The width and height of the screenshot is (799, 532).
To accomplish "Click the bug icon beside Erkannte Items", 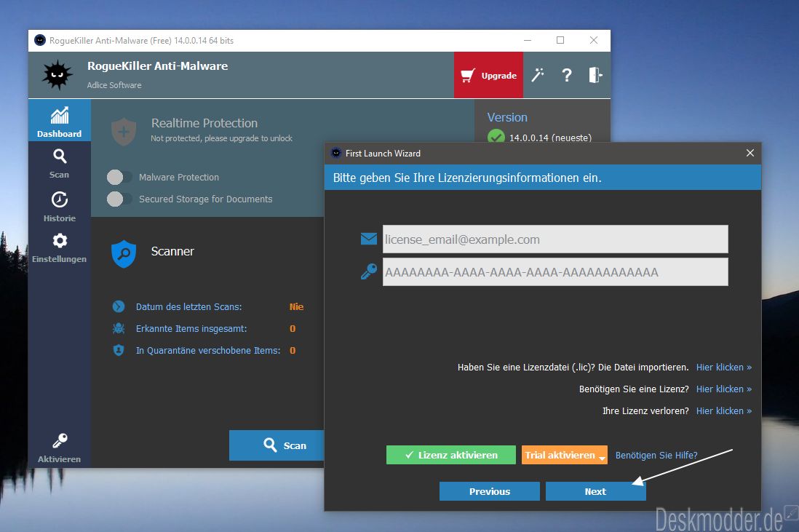I will point(118,328).
